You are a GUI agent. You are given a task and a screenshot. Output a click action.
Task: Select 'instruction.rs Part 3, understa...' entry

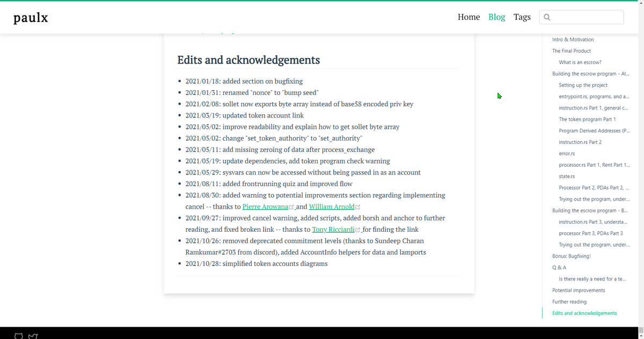594,222
